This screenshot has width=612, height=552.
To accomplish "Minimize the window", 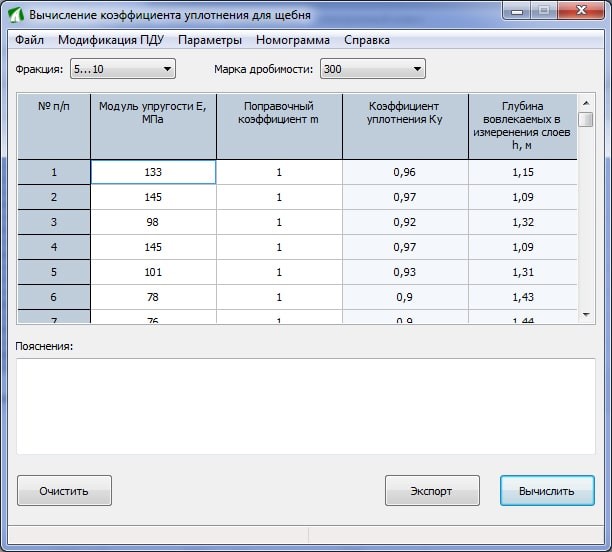I will (x=517, y=11).
